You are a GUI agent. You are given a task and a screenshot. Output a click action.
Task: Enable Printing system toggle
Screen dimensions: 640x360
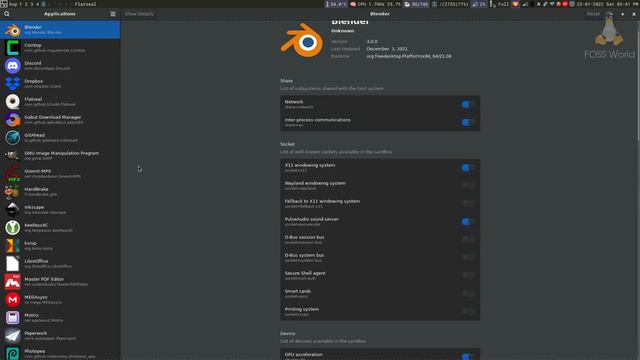(x=469, y=311)
